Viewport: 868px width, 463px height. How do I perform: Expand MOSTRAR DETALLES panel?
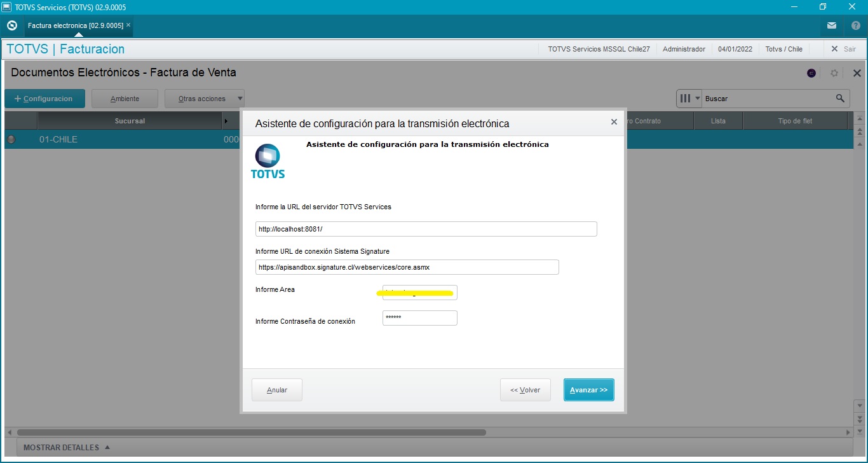pos(67,447)
